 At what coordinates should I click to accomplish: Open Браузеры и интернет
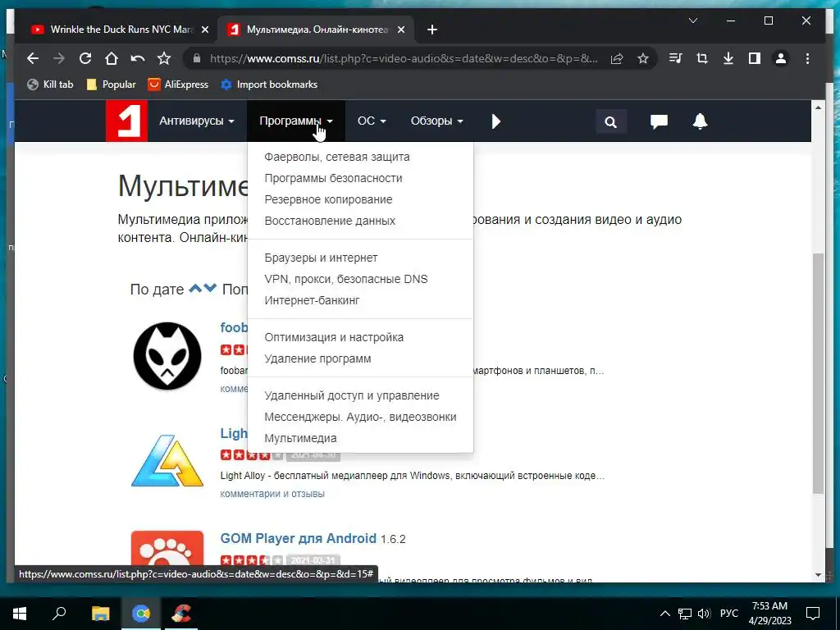tap(321, 258)
